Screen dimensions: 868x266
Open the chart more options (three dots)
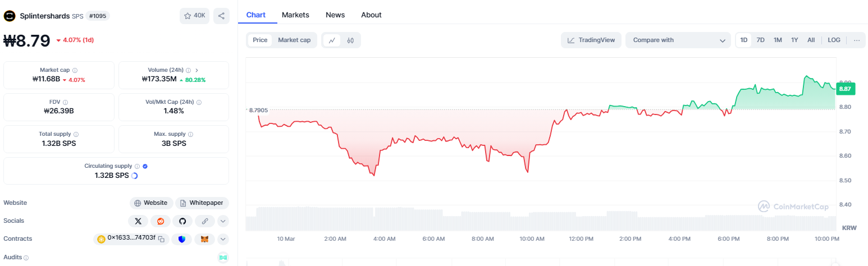(x=857, y=40)
